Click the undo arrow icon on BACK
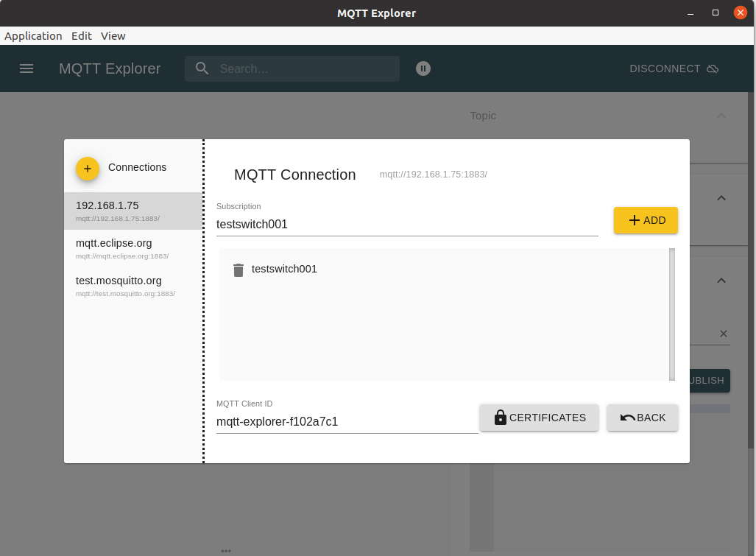756x556 pixels. coord(627,418)
